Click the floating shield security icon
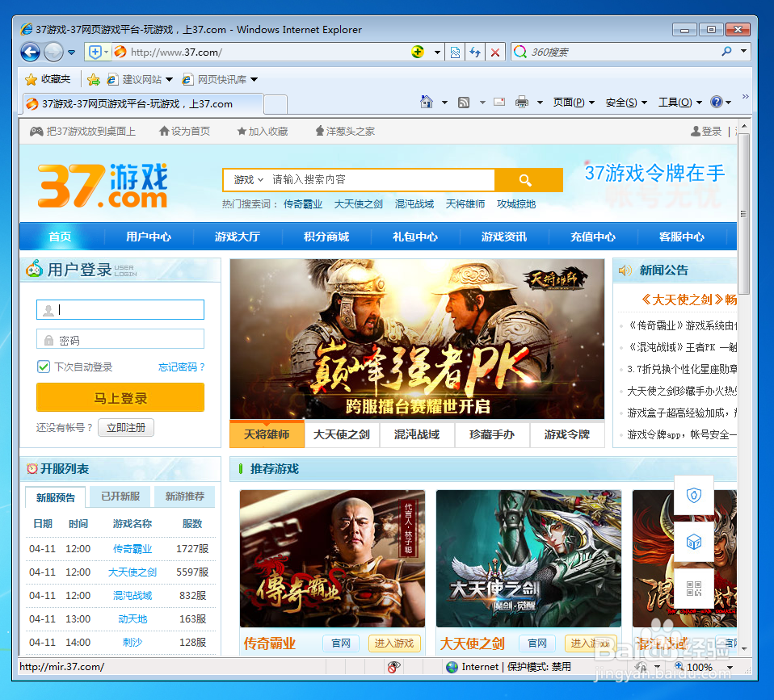This screenshot has width=774, height=700. pyautogui.click(x=694, y=494)
